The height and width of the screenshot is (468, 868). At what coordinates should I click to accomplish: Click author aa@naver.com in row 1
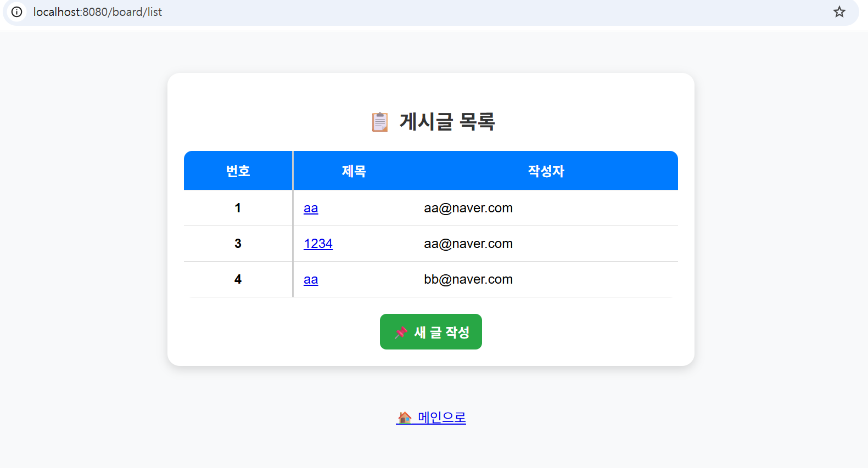[x=468, y=208]
